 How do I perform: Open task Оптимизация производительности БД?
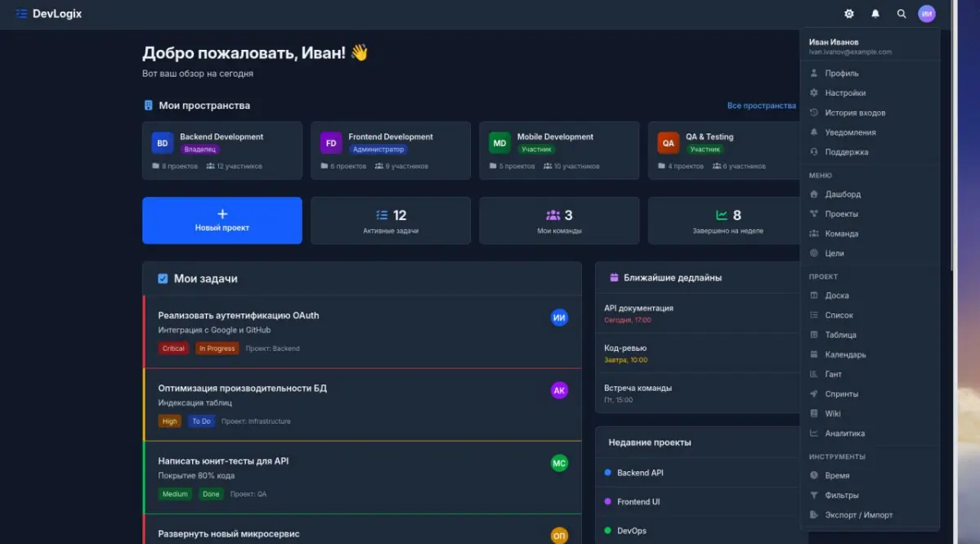pos(363,405)
